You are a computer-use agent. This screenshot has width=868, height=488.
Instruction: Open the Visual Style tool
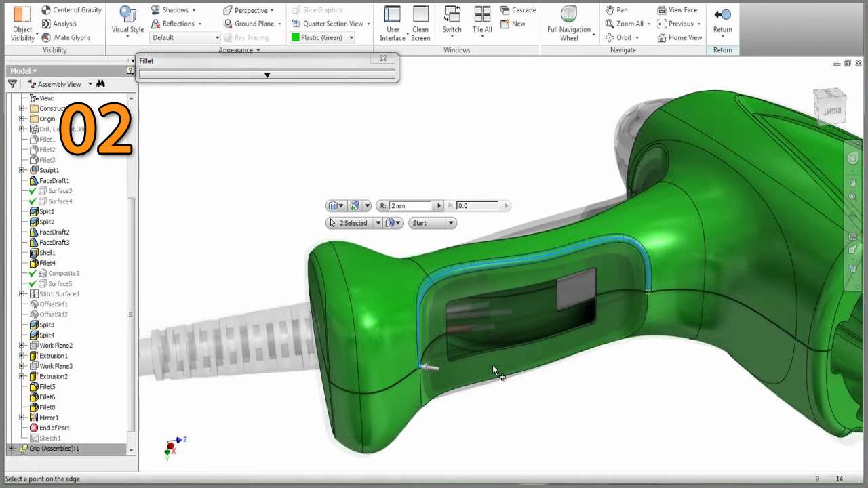(x=127, y=21)
